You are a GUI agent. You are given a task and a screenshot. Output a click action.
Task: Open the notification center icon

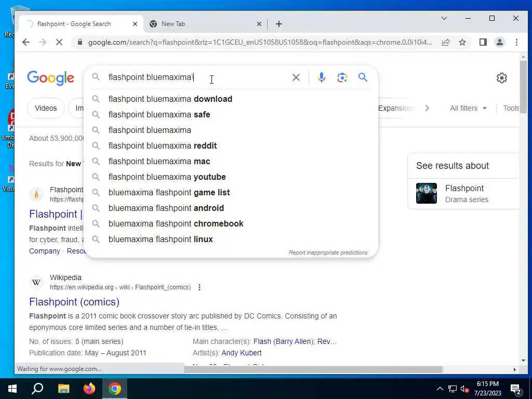click(x=516, y=390)
